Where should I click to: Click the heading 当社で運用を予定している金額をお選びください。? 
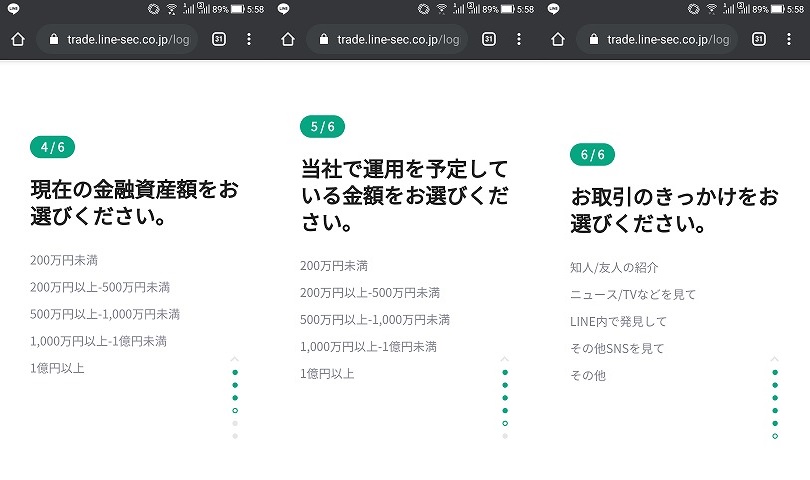[404, 196]
